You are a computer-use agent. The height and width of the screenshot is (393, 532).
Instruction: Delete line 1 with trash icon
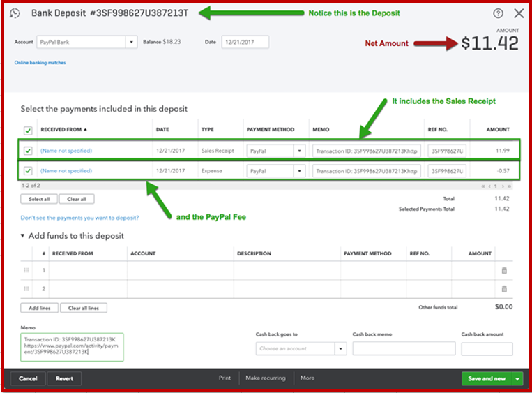(x=504, y=270)
